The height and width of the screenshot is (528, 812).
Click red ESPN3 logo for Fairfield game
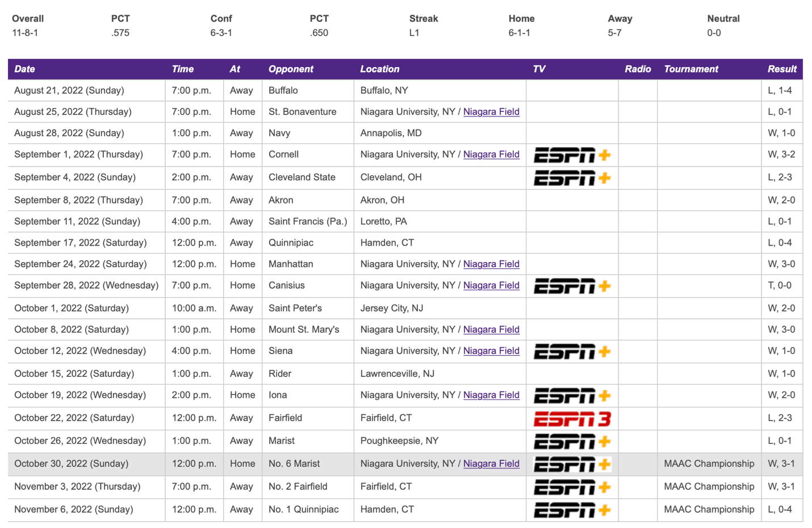(x=572, y=419)
